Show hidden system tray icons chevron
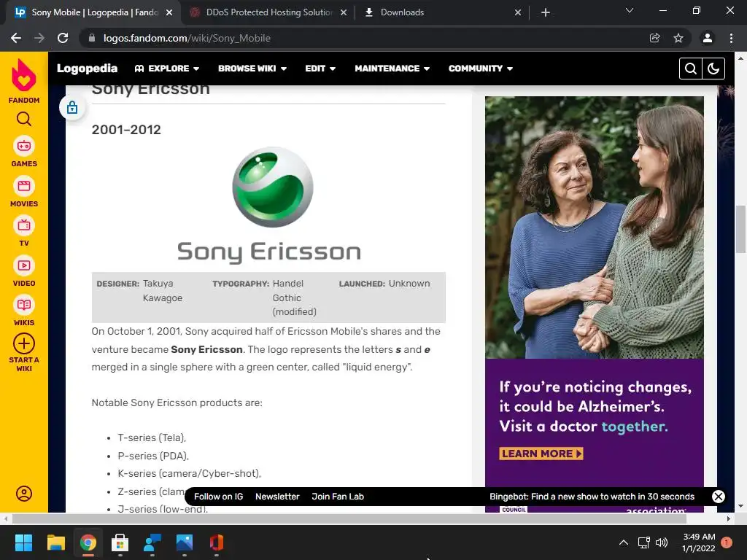Screen dimensions: 747x560 [x=623, y=542]
